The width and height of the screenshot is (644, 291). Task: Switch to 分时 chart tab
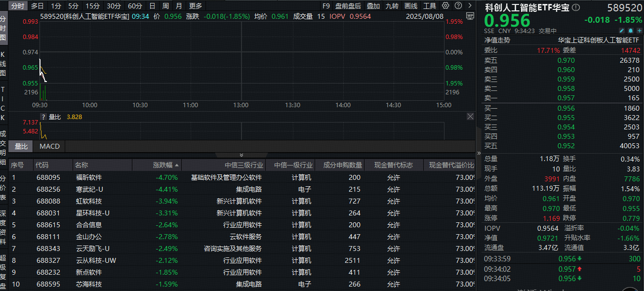pos(17,6)
